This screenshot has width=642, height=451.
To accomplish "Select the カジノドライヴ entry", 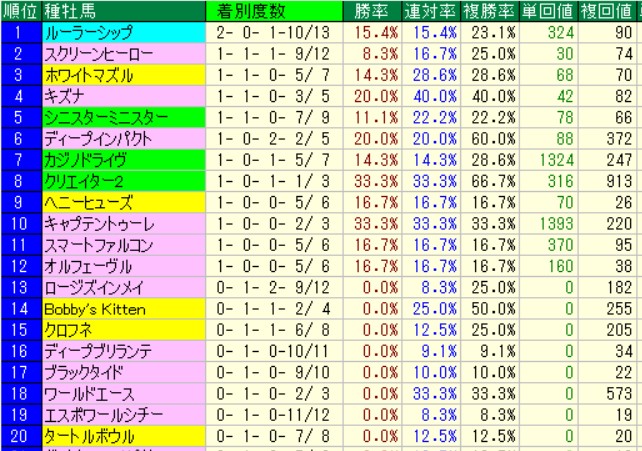I will (x=82, y=160).
